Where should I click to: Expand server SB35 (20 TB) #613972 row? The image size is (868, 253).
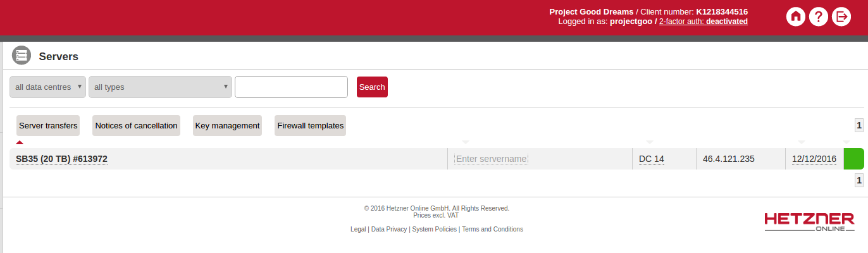[61, 159]
